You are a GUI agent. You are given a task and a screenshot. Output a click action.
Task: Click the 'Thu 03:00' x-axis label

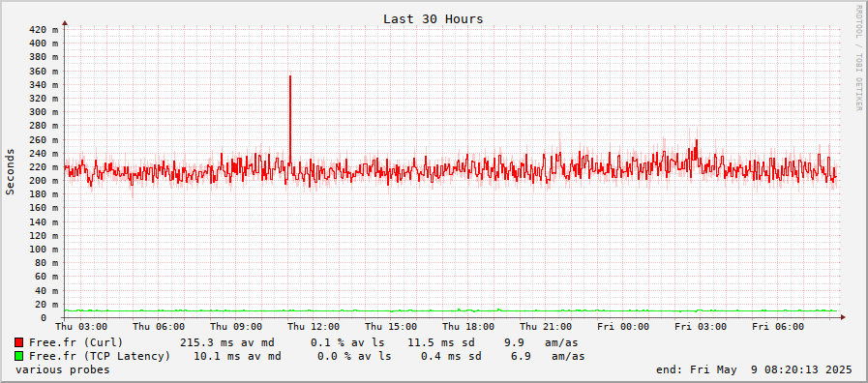click(81, 327)
